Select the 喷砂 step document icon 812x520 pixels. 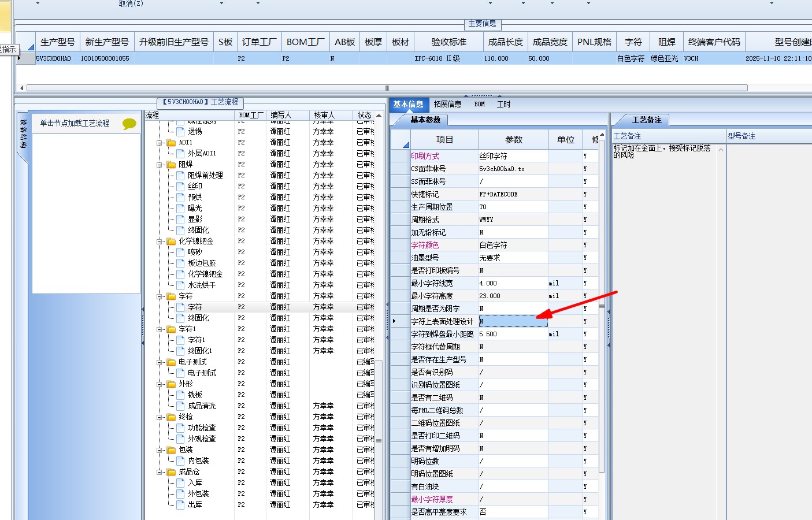180,252
